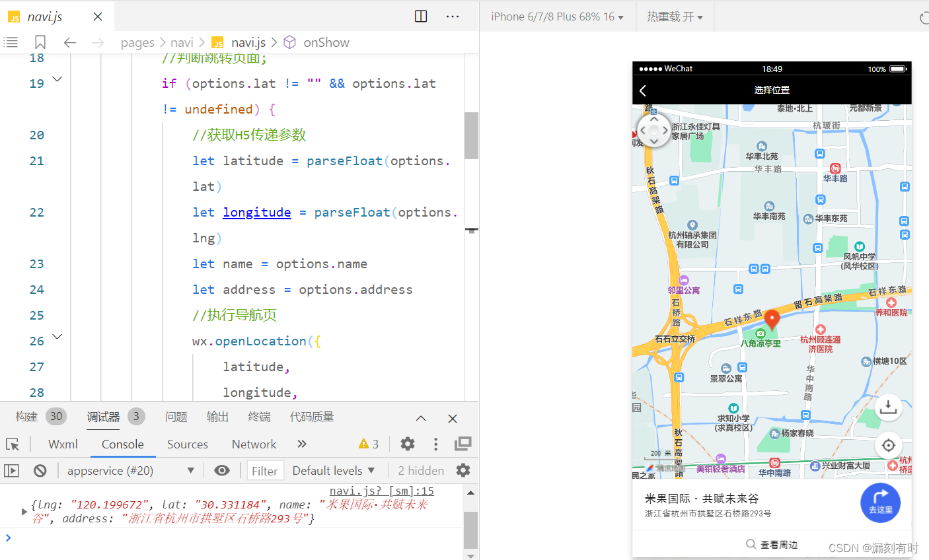
Task: Click the 米果国际 · 共赋未来谷 location title
Action: 702,499
